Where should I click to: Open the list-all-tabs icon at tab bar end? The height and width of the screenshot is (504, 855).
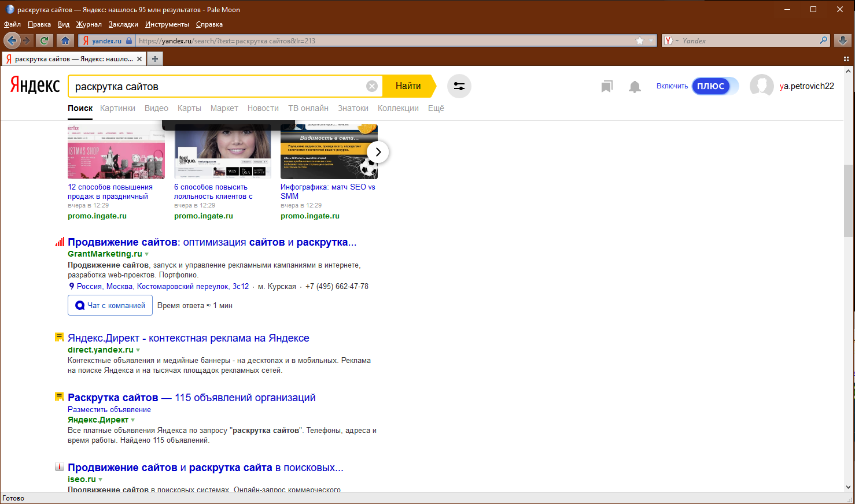[x=846, y=59]
